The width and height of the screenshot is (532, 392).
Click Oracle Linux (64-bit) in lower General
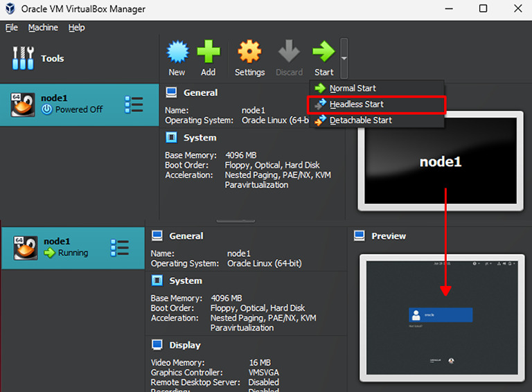(265, 263)
